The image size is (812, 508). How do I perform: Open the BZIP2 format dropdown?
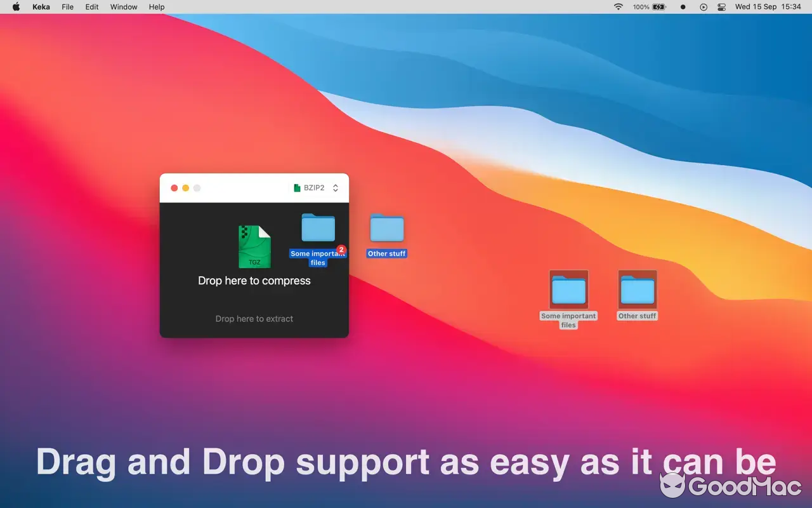point(315,188)
